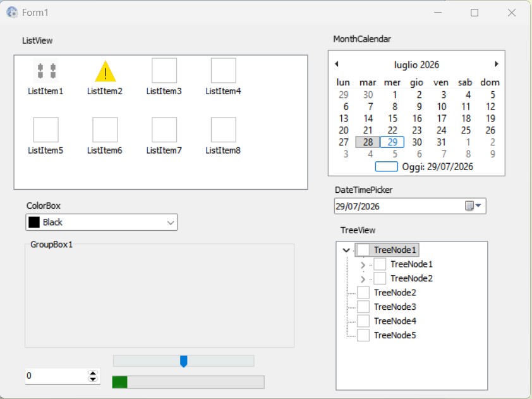Click the ListItem6 text label
The height and width of the screenshot is (399, 532).
pyautogui.click(x=105, y=150)
